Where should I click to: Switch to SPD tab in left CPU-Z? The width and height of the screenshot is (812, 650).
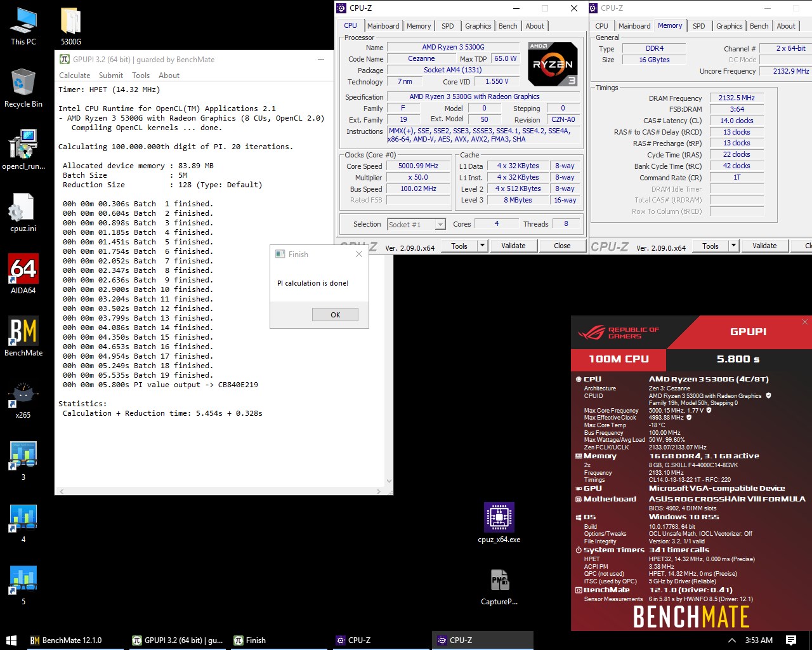[448, 26]
